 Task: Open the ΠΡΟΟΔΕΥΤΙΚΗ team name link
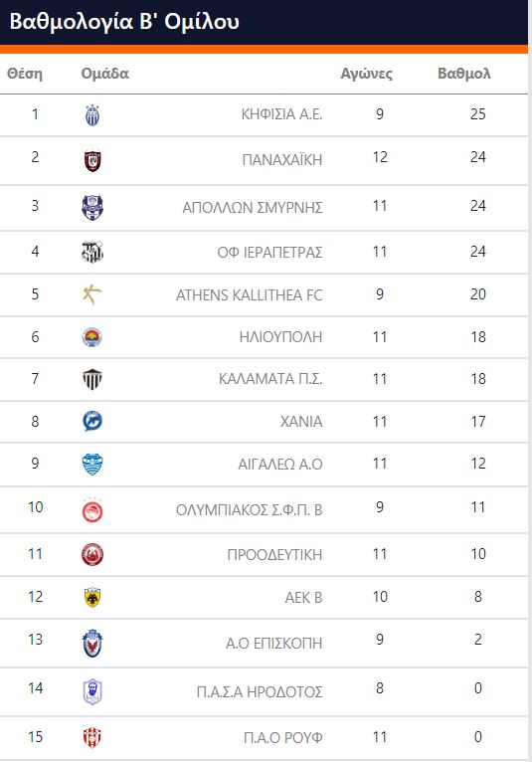(275, 554)
